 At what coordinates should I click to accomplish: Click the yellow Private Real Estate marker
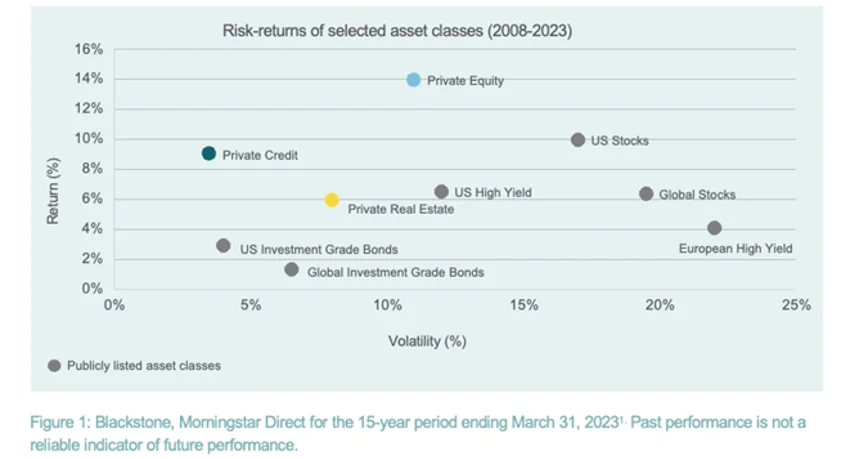pyautogui.click(x=332, y=200)
